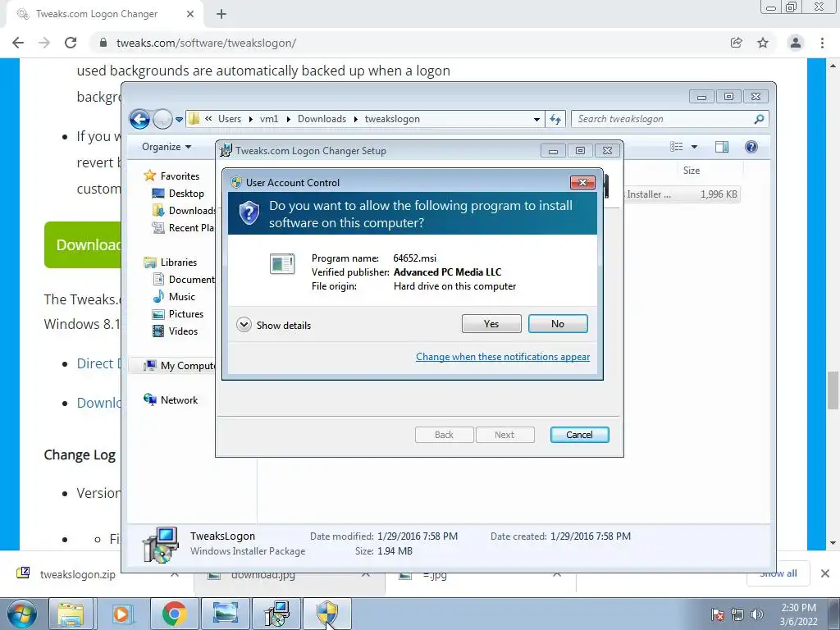840x630 pixels.
Task: Expand Show details chevron in UAC dialog
Action: click(244, 325)
